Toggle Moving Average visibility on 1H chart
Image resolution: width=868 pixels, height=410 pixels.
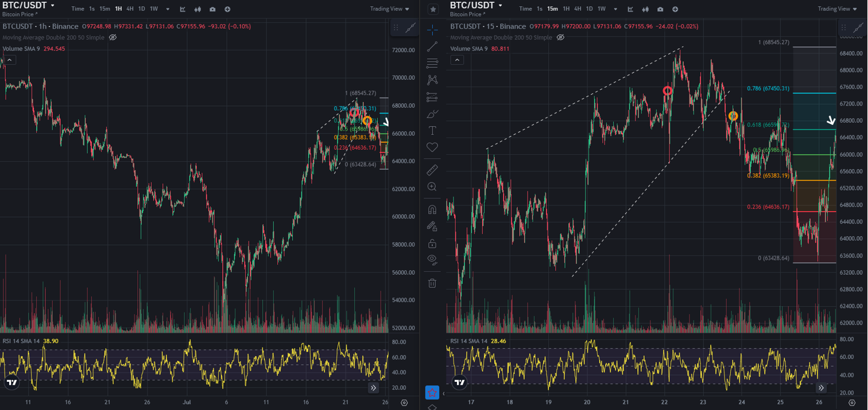click(113, 37)
